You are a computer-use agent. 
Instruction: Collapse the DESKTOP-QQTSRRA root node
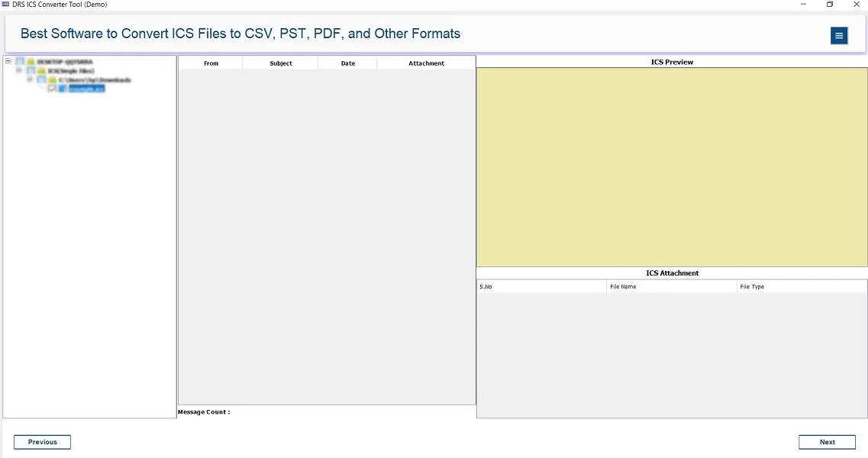point(8,61)
